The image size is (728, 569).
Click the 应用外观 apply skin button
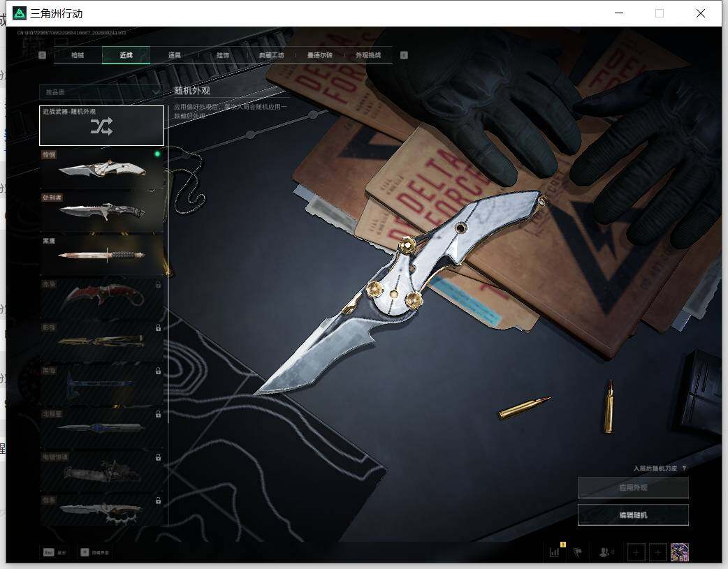click(633, 488)
